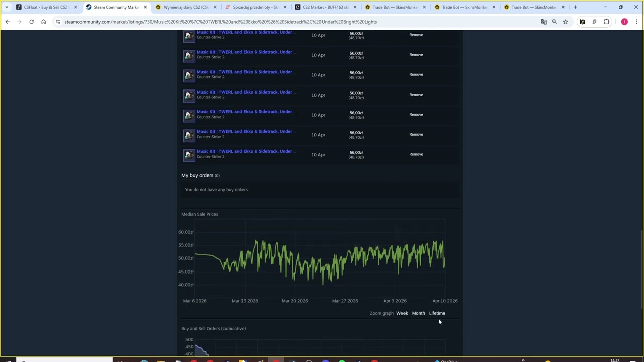Close the Wymieniaj skiny CS2 tab
This screenshot has width=644, height=362.
(215, 7)
